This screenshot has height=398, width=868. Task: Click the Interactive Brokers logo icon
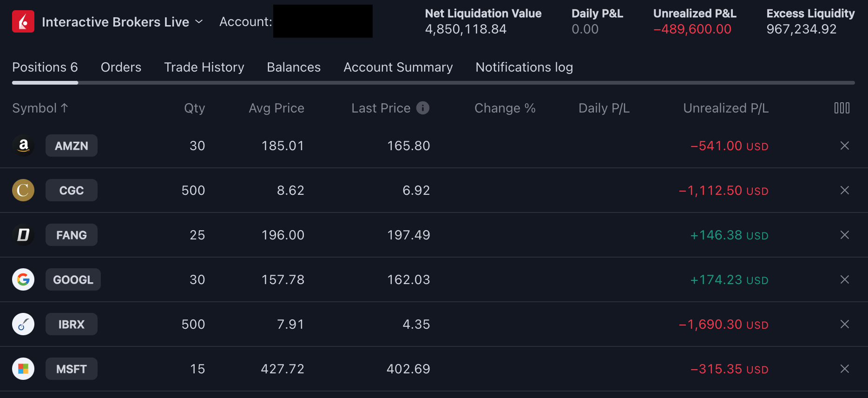click(23, 21)
